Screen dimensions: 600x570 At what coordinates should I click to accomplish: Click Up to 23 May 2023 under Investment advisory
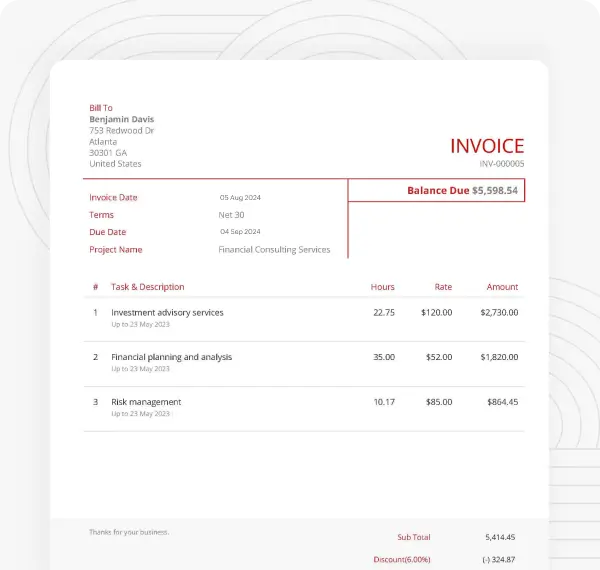click(x=140, y=324)
